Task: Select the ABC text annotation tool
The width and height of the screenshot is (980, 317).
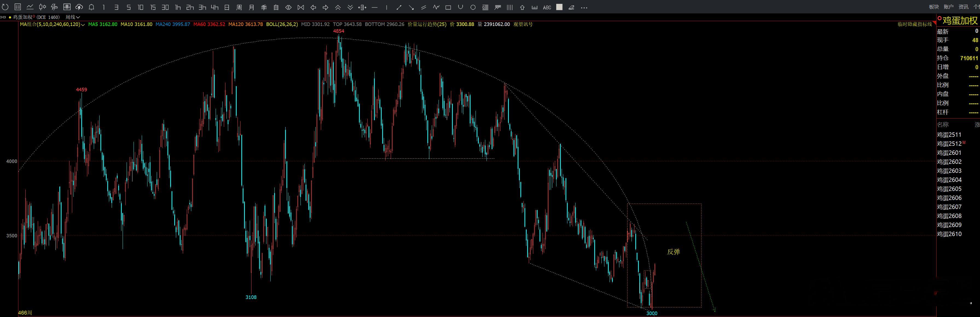Action: pos(547,7)
